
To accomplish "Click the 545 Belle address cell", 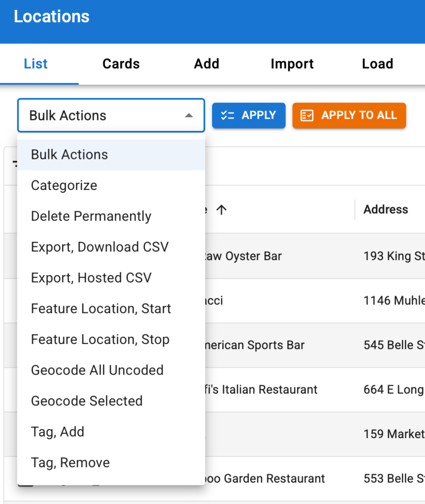I will point(394,345).
